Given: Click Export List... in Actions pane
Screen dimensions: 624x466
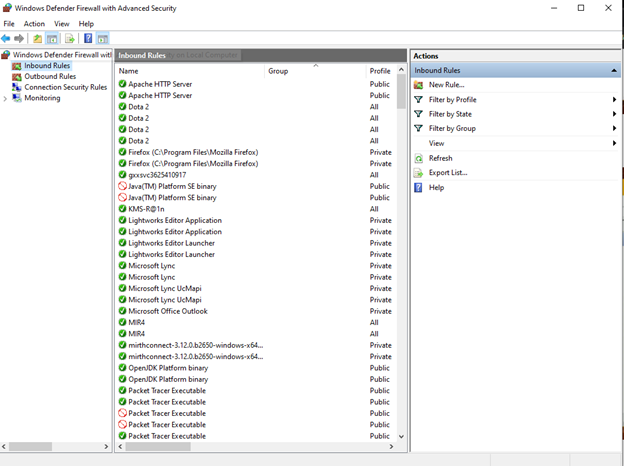Looking at the screenshot, I should click(448, 173).
